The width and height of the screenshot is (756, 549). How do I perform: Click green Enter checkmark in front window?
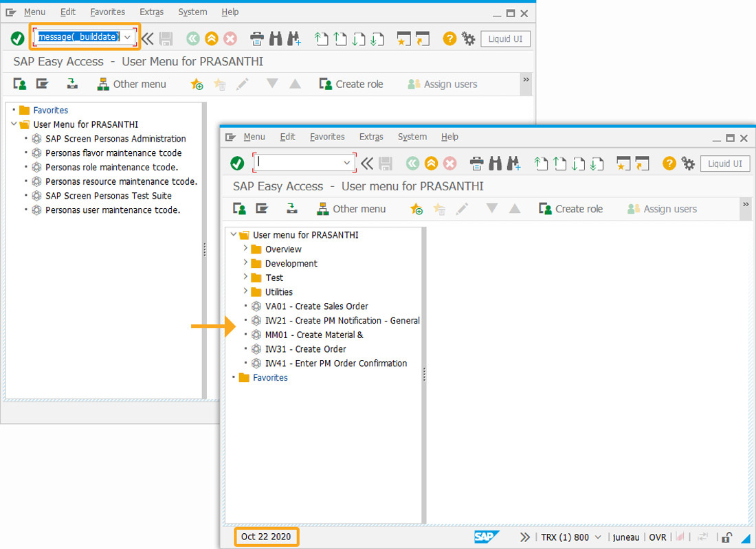click(237, 164)
